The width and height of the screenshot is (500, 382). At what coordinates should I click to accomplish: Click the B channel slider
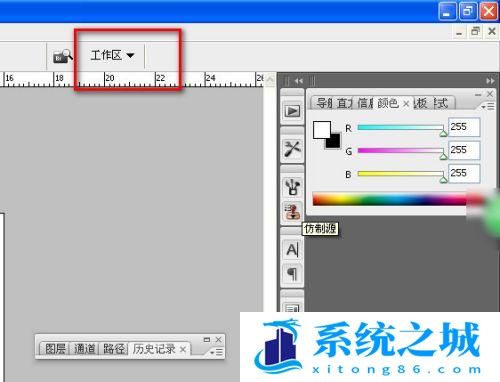coord(400,174)
